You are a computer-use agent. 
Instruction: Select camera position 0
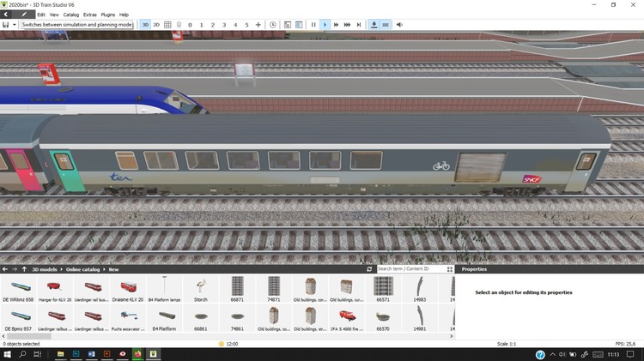[190, 25]
